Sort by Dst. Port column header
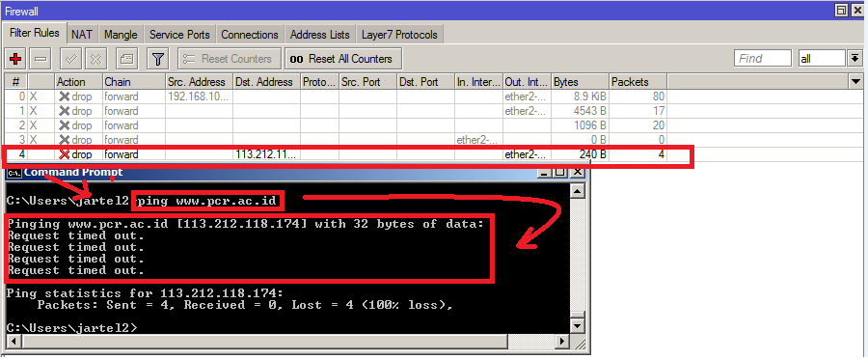The height and width of the screenshot is (359, 868). (x=425, y=82)
